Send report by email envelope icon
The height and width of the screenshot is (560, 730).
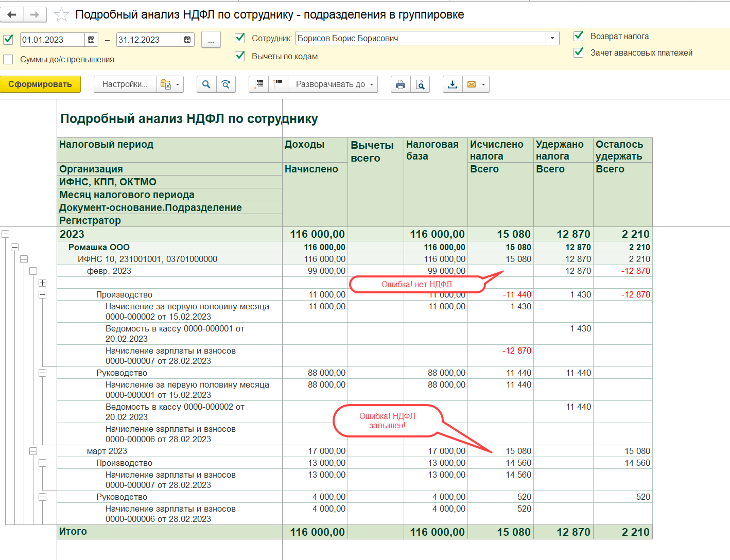[x=471, y=84]
